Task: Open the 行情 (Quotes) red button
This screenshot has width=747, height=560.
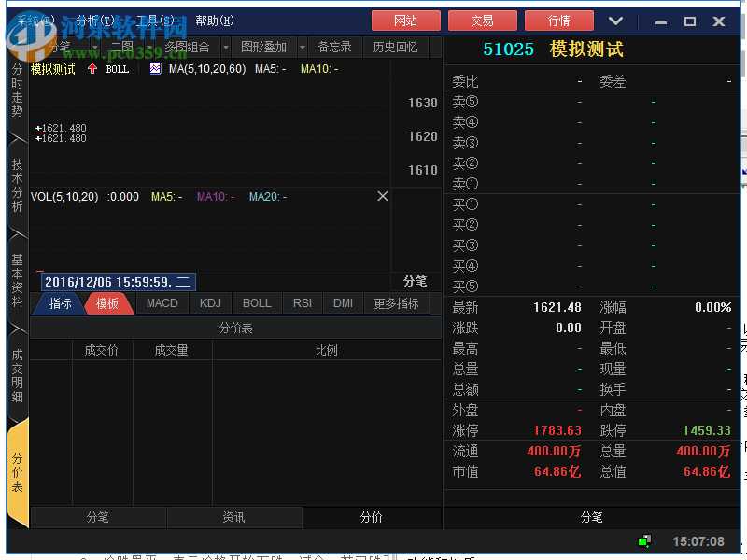Action: tap(558, 20)
